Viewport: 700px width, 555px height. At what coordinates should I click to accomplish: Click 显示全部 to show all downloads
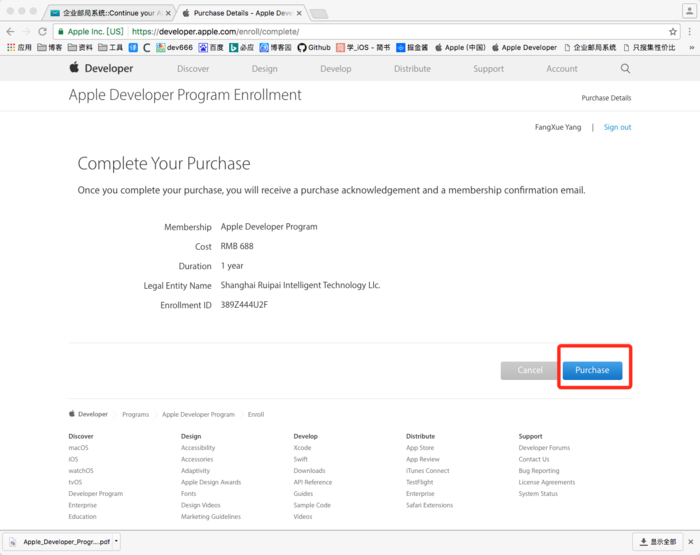click(x=658, y=542)
